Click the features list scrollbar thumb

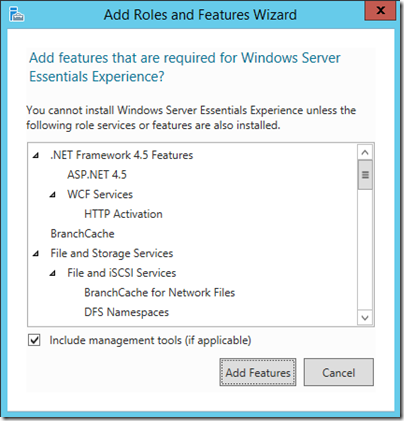(x=365, y=175)
